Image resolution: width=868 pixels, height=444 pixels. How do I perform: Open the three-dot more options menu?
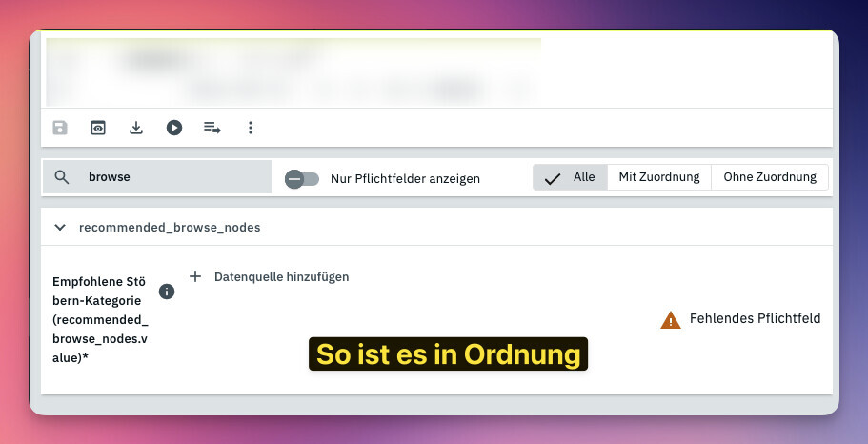point(251,128)
